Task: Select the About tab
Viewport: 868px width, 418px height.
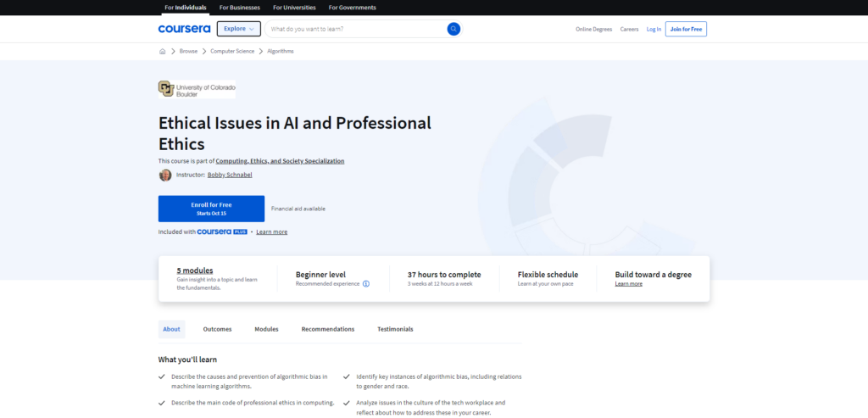Action: tap(171, 330)
